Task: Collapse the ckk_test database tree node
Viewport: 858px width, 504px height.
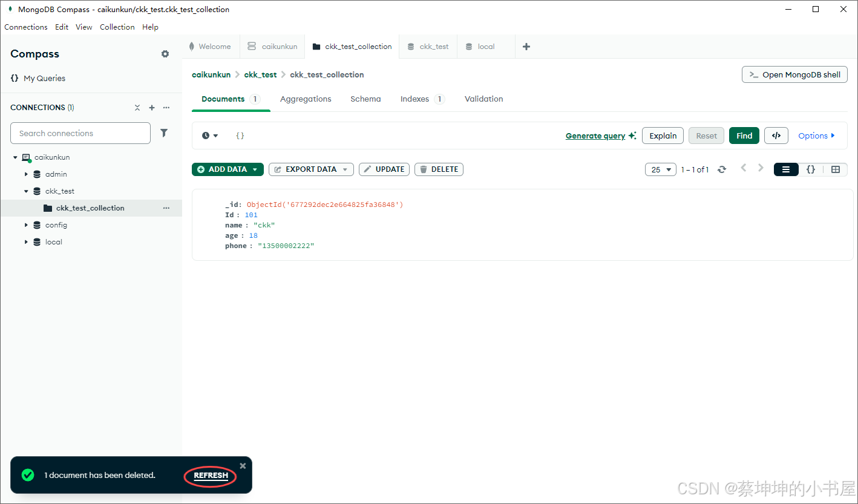Action: [x=26, y=191]
